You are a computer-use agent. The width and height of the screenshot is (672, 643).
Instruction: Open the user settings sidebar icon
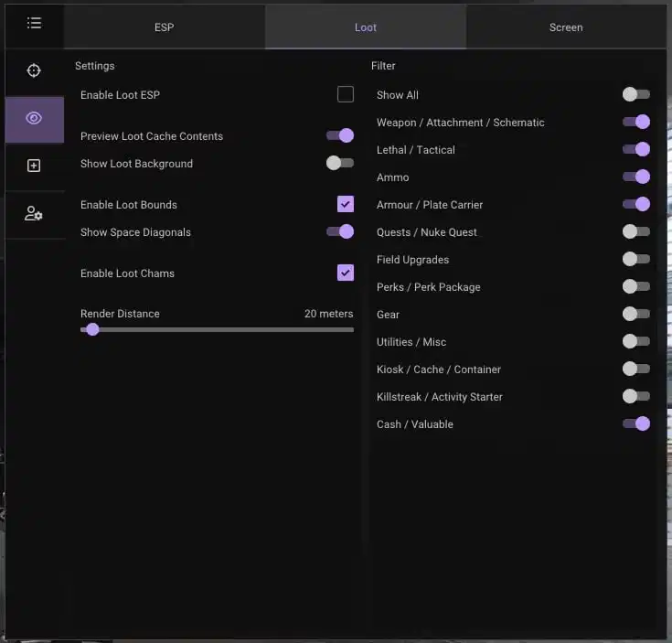tap(34, 213)
